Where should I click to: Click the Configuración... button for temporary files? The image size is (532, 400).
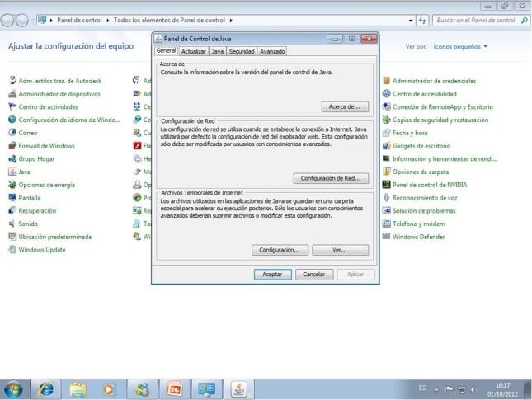tap(280, 250)
